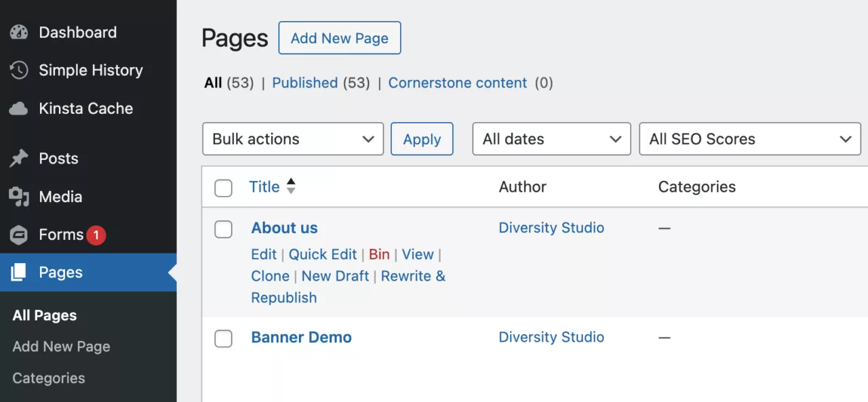Click the Forms sidebar icon
Image resolution: width=868 pixels, height=402 pixels.
click(x=19, y=235)
